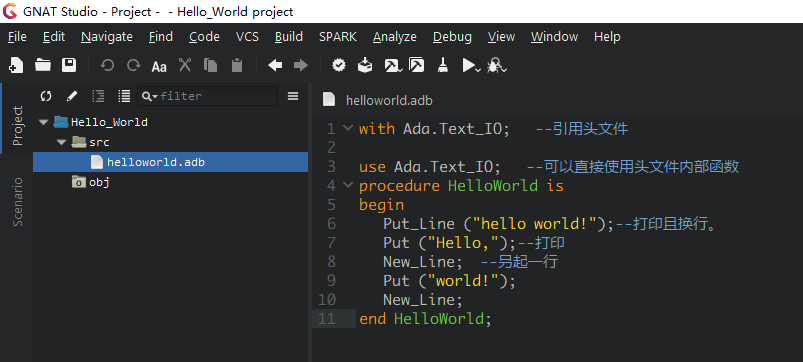The height and width of the screenshot is (362, 803).
Task: Go forward to next location arrow
Action: click(301, 66)
